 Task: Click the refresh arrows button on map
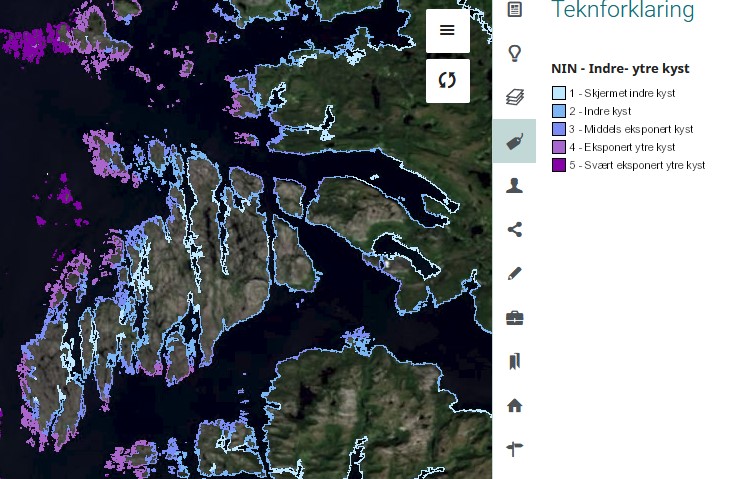click(447, 81)
